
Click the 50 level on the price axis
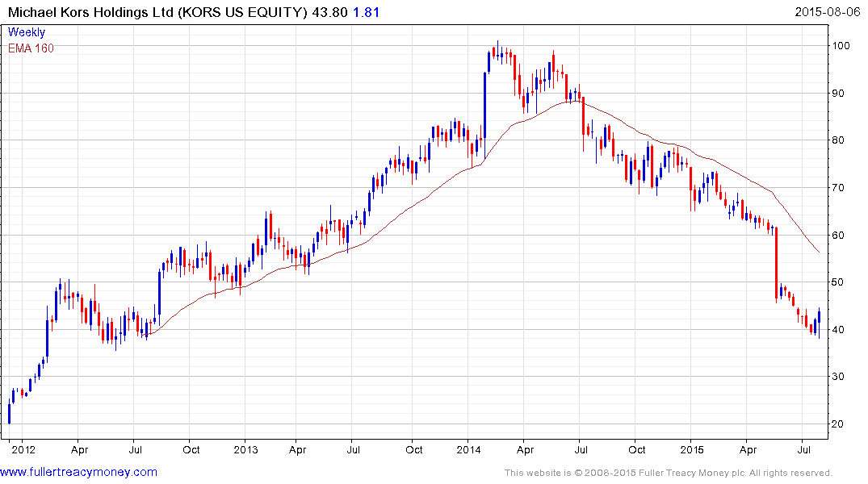(x=845, y=282)
